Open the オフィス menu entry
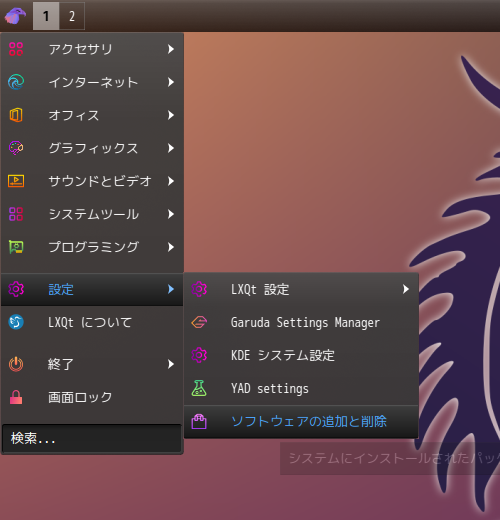The height and width of the screenshot is (520, 500). pos(92,115)
